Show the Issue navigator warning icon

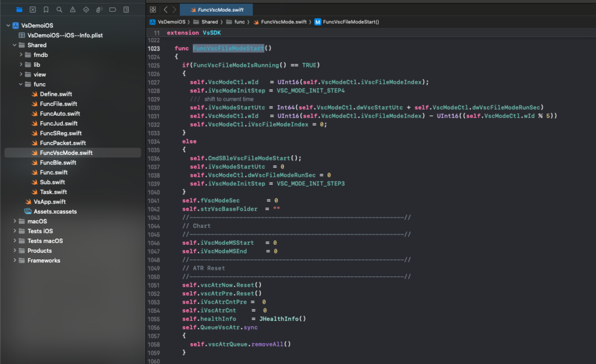pos(73,10)
